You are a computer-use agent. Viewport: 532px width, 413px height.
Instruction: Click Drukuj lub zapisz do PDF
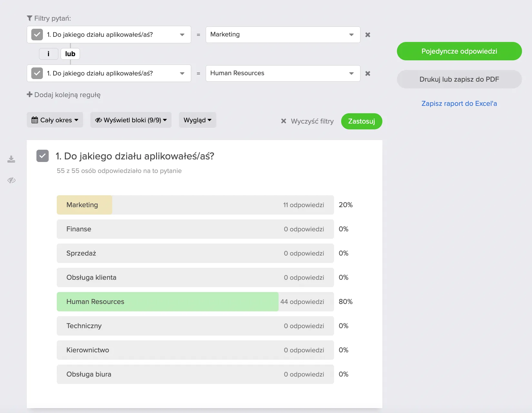click(459, 79)
